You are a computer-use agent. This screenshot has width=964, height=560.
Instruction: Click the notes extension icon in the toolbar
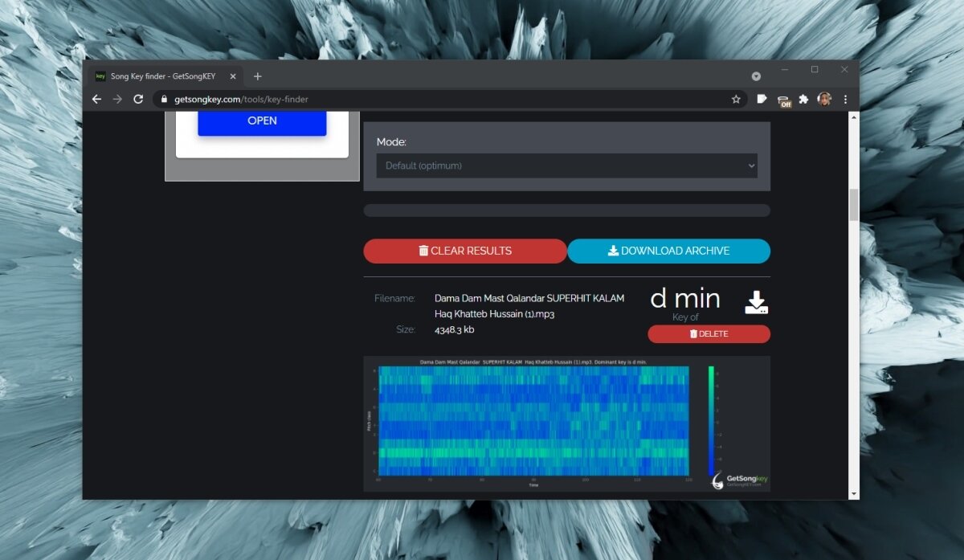(762, 99)
